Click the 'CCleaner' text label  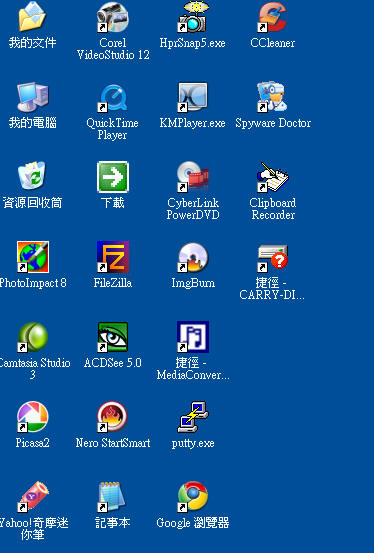point(272,43)
